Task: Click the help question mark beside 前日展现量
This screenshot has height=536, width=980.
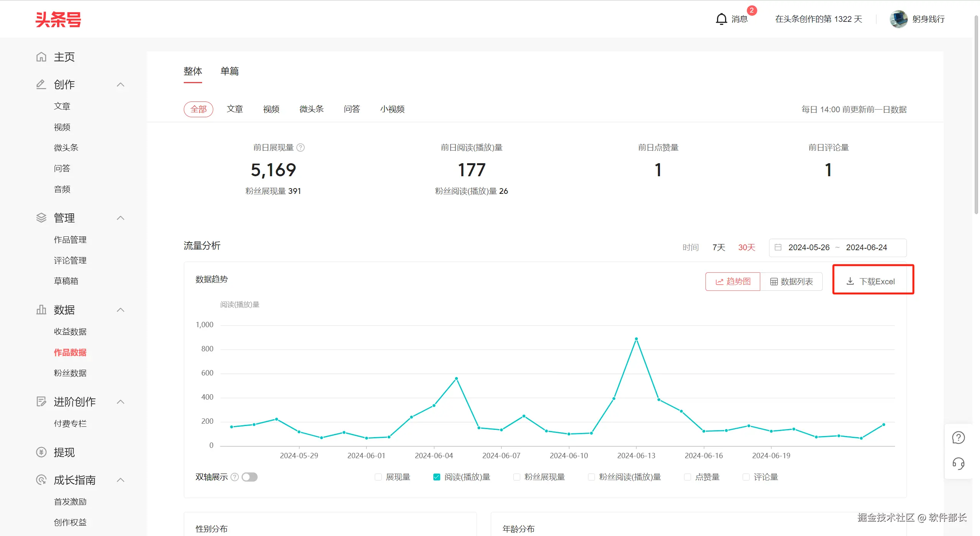Action: point(301,148)
